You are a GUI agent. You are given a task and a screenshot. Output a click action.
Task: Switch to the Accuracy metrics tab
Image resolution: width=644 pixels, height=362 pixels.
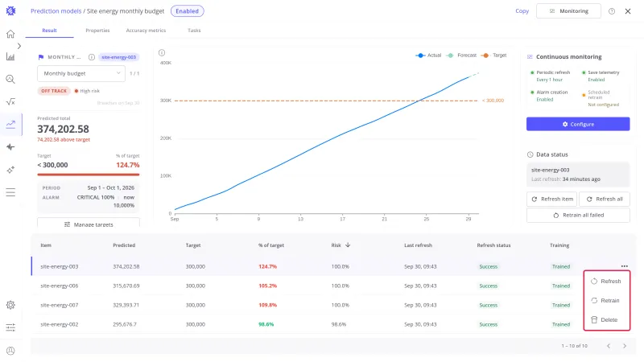(146, 31)
